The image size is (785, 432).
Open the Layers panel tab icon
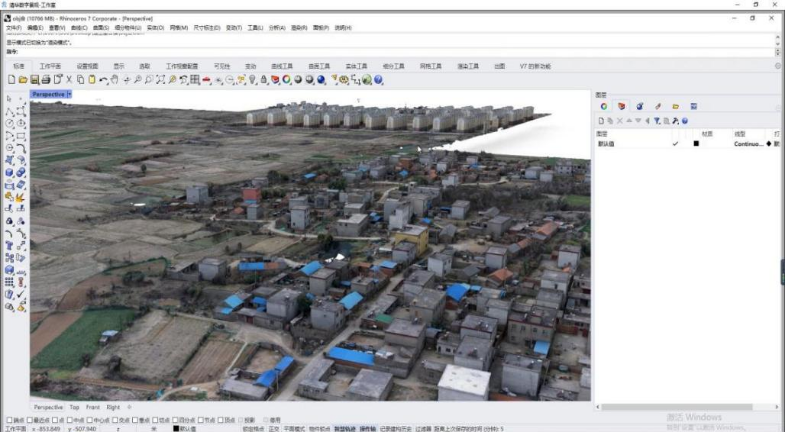point(622,106)
